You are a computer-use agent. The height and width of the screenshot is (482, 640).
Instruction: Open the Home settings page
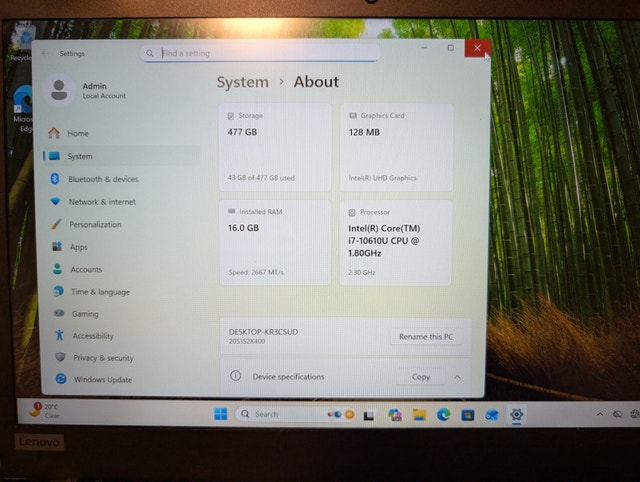click(x=122, y=133)
